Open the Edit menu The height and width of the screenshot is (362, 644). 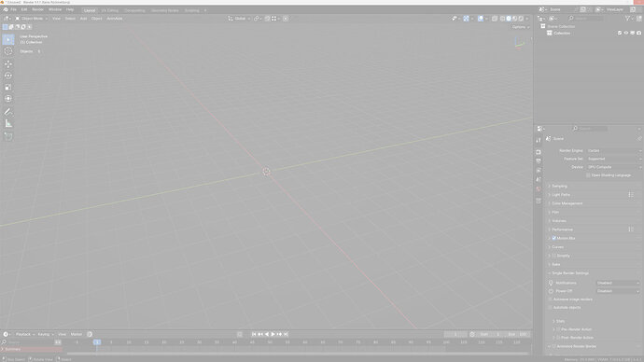coord(24,9)
